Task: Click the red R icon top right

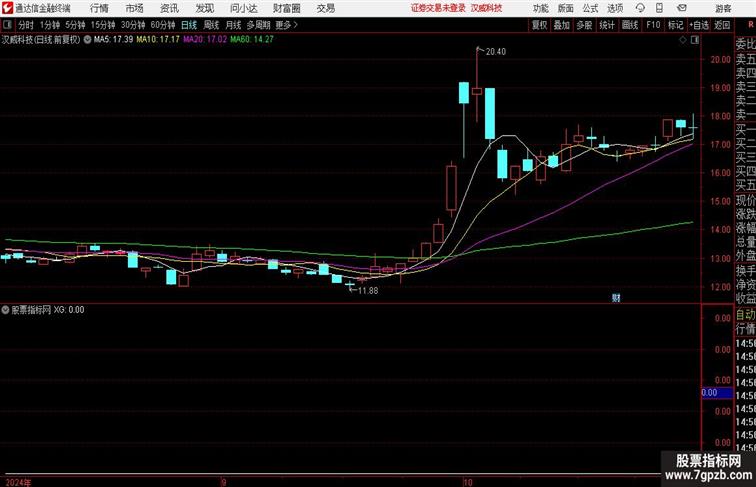Action: pyautogui.click(x=751, y=25)
